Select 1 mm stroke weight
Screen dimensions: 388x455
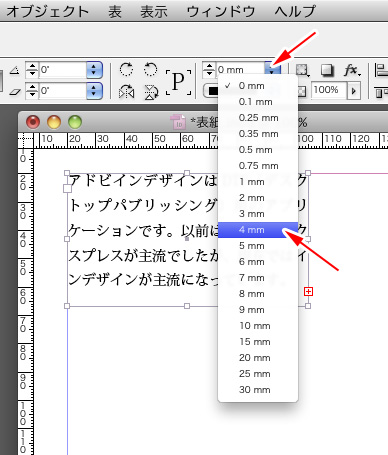258,182
